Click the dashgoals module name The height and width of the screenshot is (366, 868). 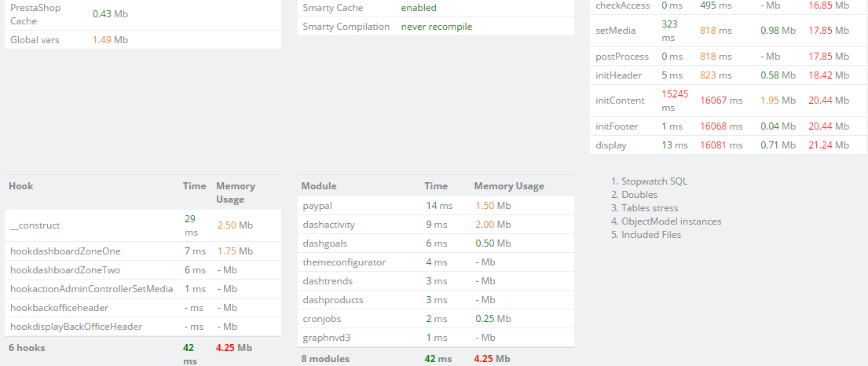coord(324,243)
